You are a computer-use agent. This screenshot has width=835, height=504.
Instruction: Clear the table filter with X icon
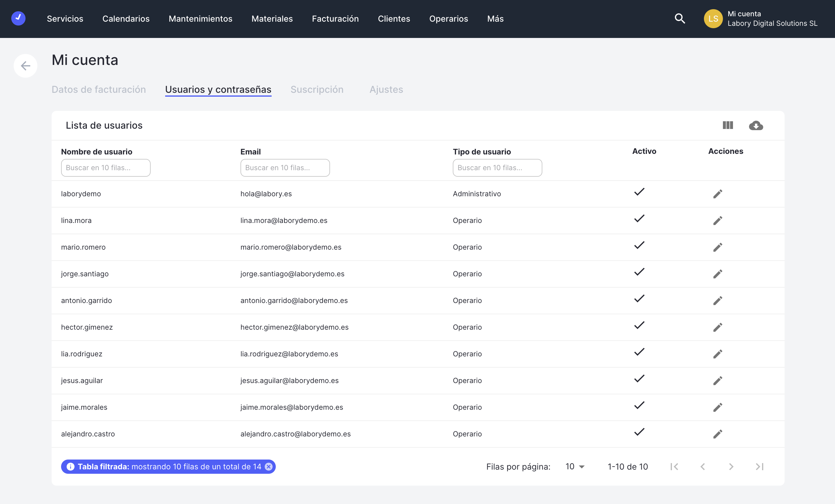(x=268, y=466)
